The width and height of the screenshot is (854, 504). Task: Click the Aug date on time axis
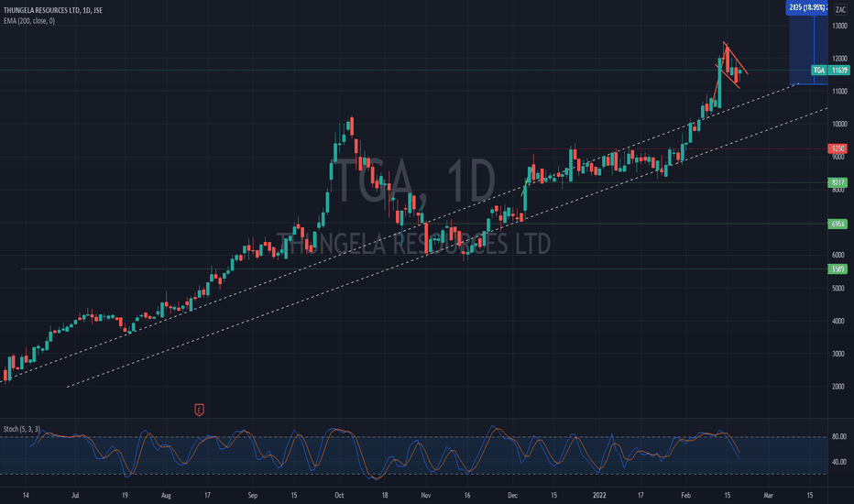[x=166, y=495]
